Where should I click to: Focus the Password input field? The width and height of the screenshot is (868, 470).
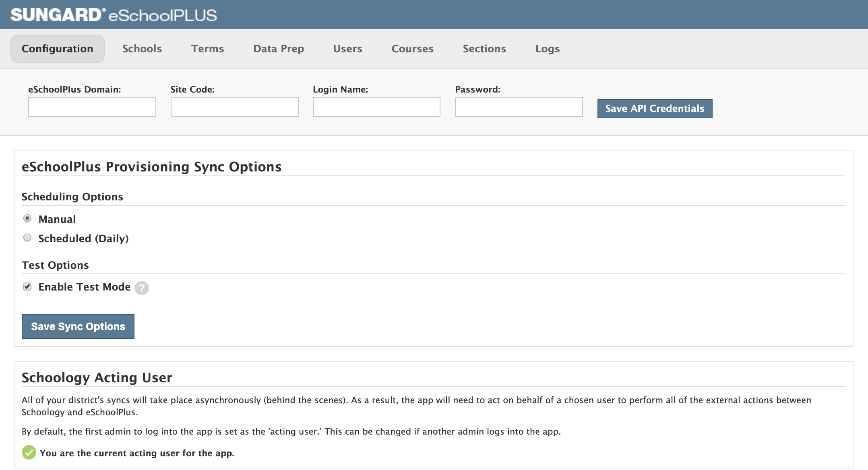(519, 107)
